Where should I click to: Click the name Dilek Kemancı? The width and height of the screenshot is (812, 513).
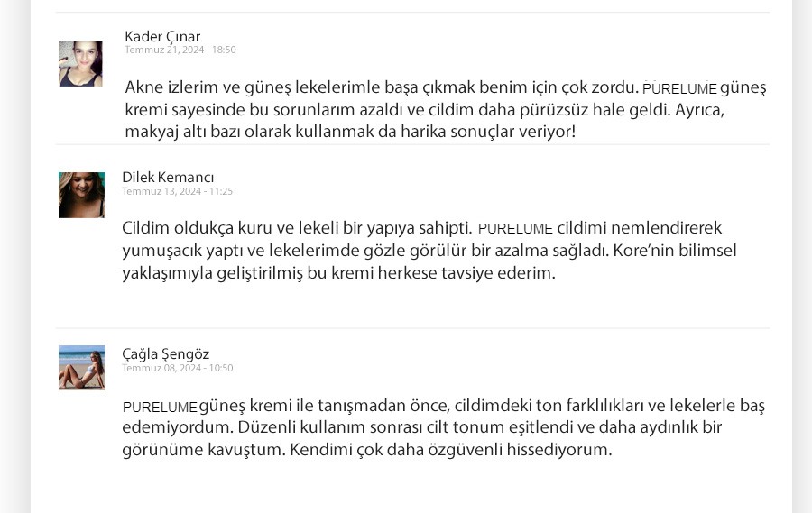coord(168,177)
